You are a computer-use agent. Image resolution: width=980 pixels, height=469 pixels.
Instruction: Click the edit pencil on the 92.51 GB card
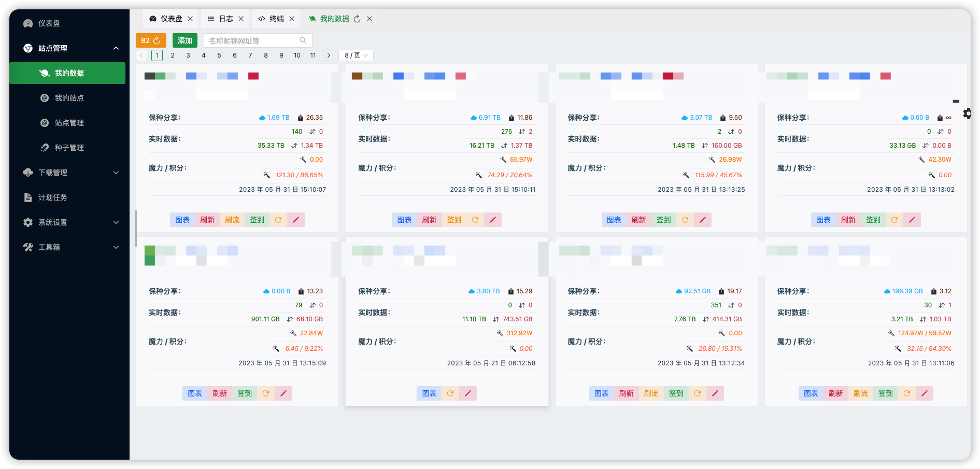pyautogui.click(x=715, y=393)
